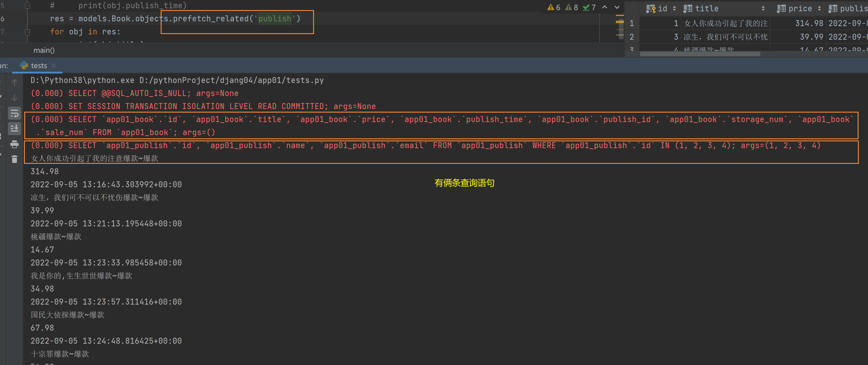Image resolution: width=868 pixels, height=365 pixels.
Task: Click timestamp 2022-09-05 13:21:13.195448+00:00
Action: point(106,224)
